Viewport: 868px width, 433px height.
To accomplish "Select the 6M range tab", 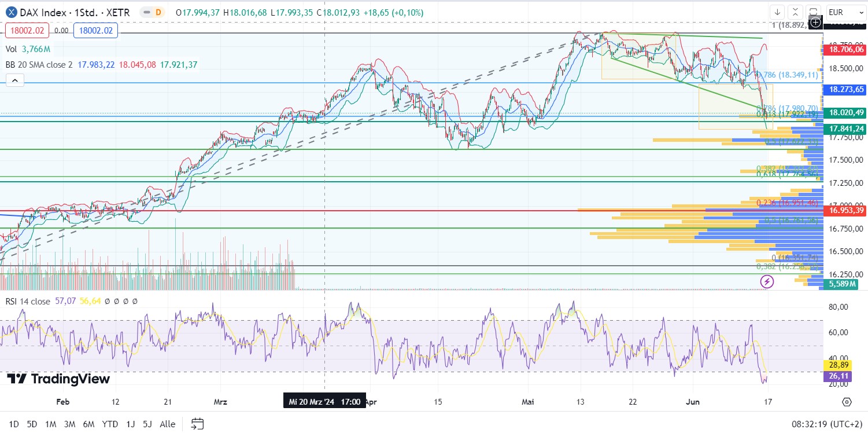I will pos(88,424).
